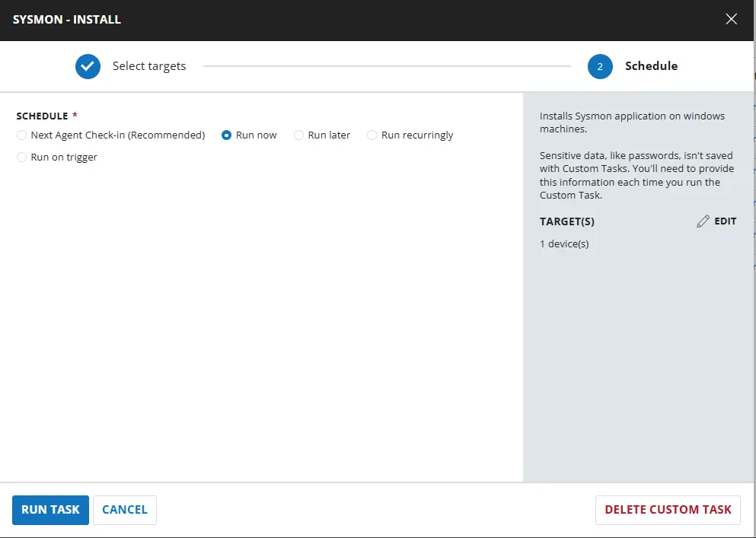The width and height of the screenshot is (756, 538).
Task: Click the Schedule step label
Action: pyautogui.click(x=651, y=66)
